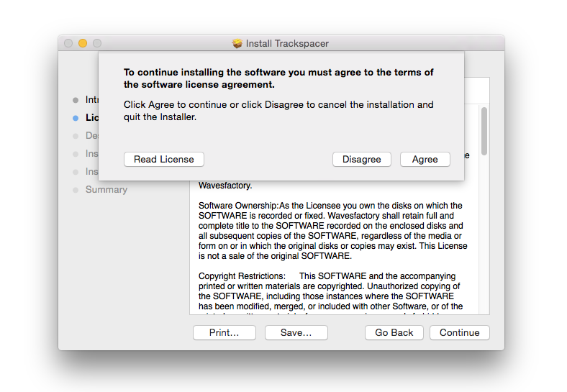Click the Disagree button
567x392 pixels.
point(362,160)
